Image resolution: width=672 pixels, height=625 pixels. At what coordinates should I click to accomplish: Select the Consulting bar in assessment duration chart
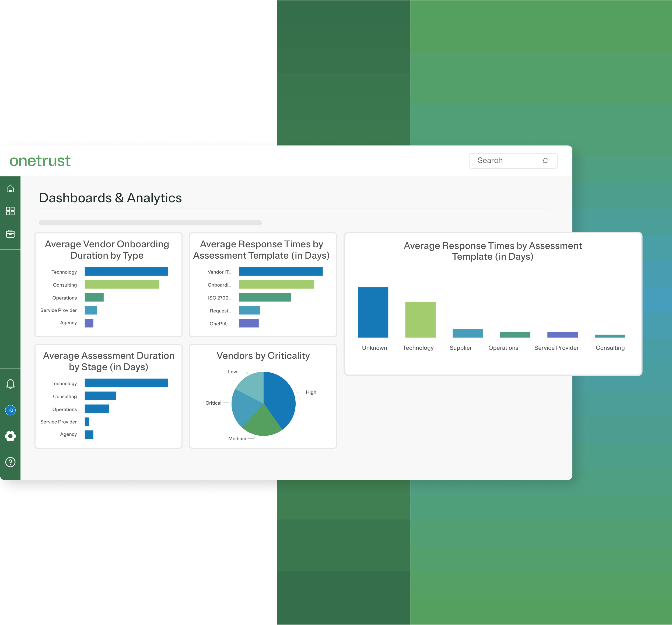pos(100,396)
